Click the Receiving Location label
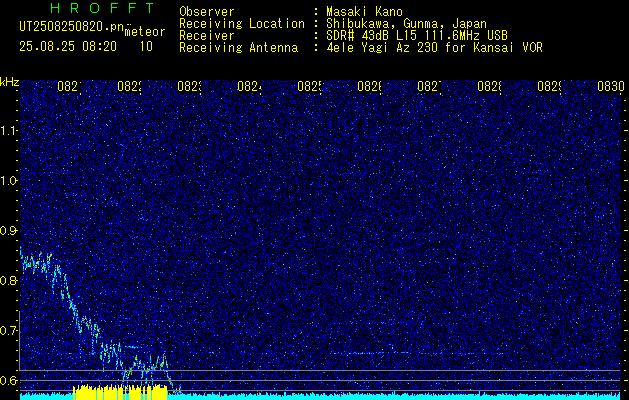This screenshot has width=629, height=400. click(242, 24)
